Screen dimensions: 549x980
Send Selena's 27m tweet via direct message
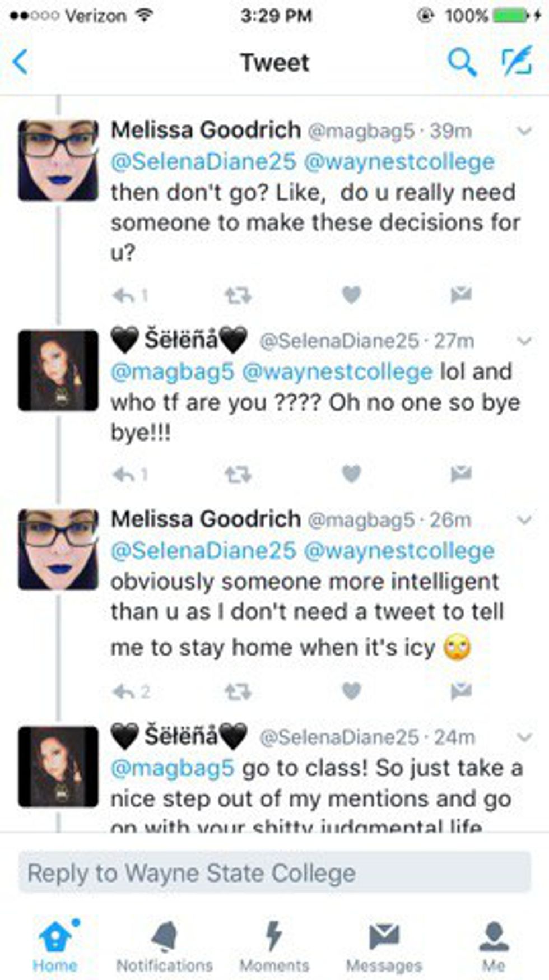[x=461, y=474]
